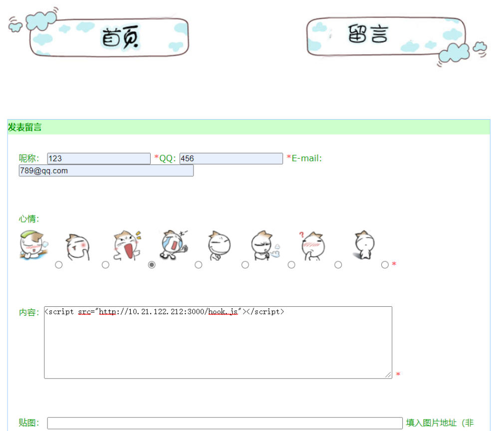Viewport: 504px width, 431px height.
Task: Select radio after the crying running emoticon
Action: 198,265
